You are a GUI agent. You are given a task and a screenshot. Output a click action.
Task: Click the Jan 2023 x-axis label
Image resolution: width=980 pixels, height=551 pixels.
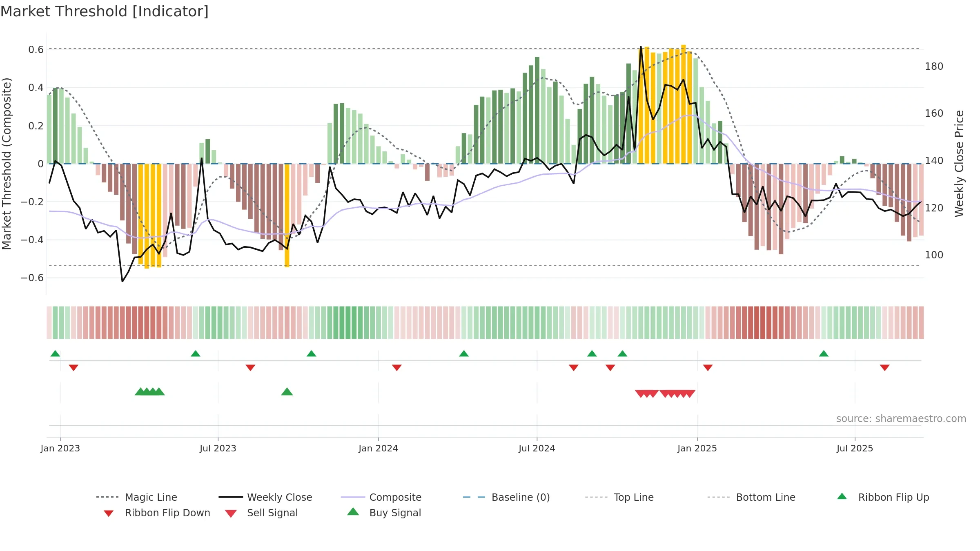coord(60,448)
